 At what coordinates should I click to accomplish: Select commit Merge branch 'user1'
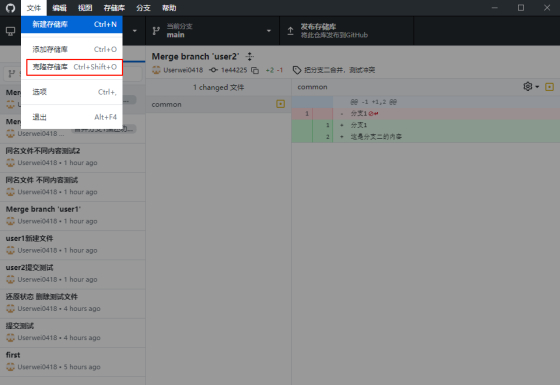(x=72, y=216)
